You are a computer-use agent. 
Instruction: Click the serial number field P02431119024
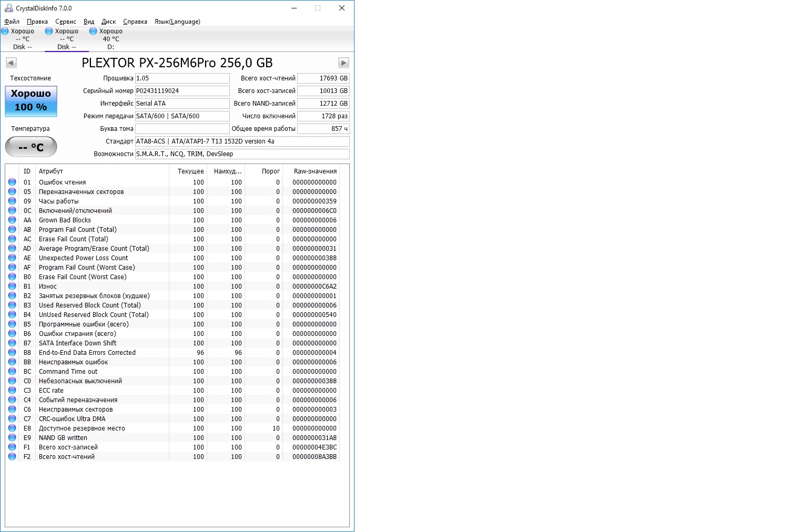pyautogui.click(x=182, y=91)
